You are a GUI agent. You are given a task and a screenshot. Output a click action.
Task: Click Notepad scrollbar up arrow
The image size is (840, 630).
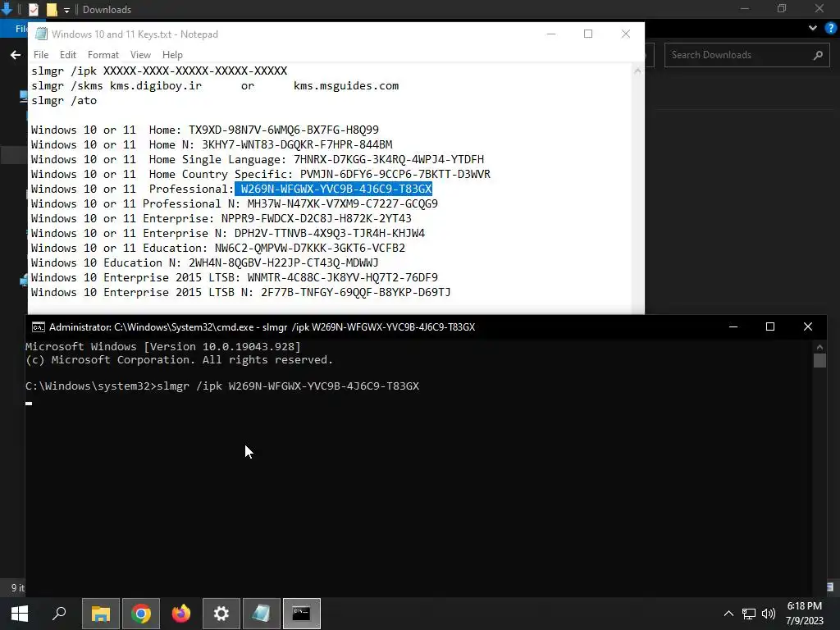637,71
